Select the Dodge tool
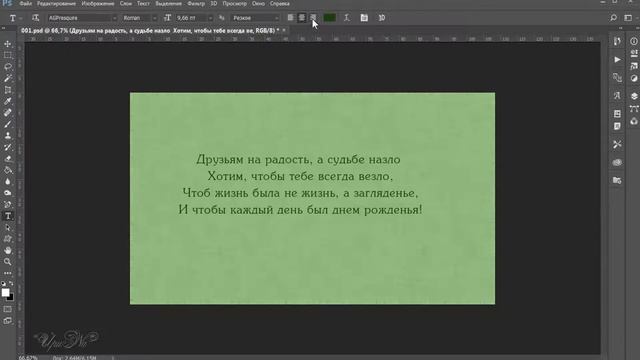 point(8,193)
